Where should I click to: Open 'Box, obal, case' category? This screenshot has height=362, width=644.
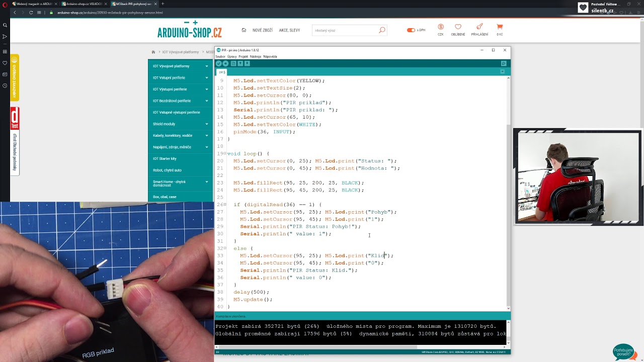coord(181,197)
